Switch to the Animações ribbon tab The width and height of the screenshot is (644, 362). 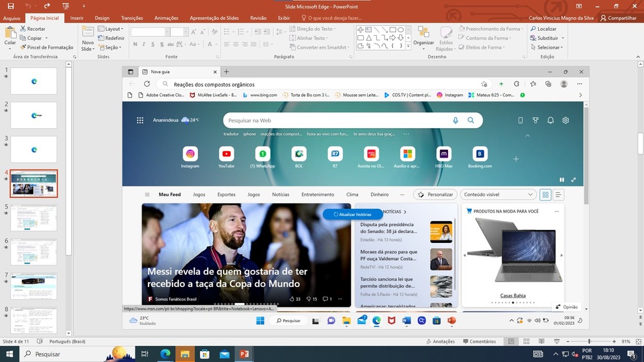coord(166,18)
